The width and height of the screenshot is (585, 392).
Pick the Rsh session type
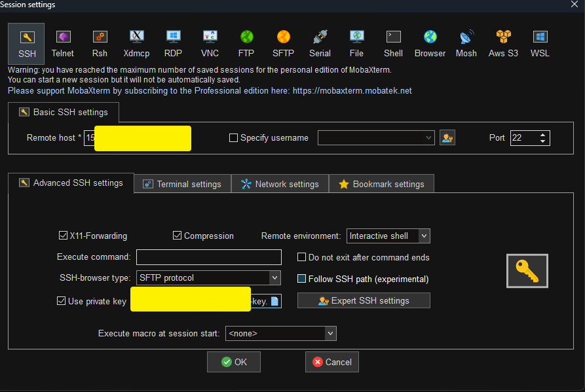[x=100, y=44]
